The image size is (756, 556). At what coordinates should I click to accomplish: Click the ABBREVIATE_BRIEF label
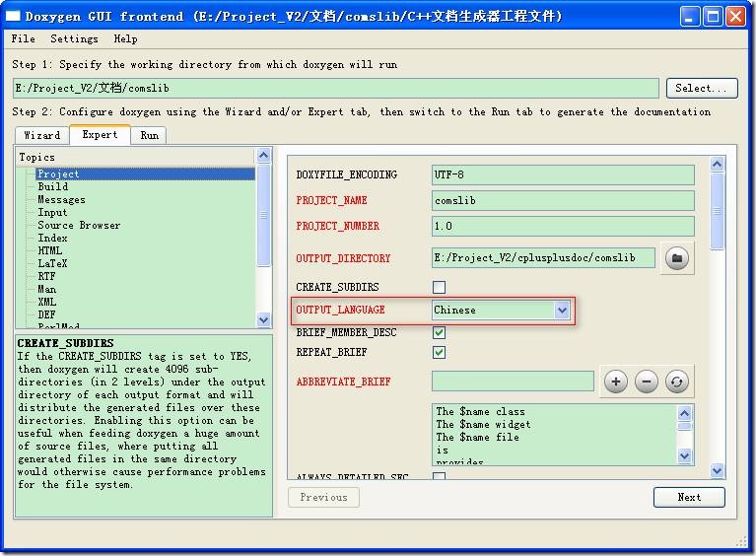pos(343,382)
